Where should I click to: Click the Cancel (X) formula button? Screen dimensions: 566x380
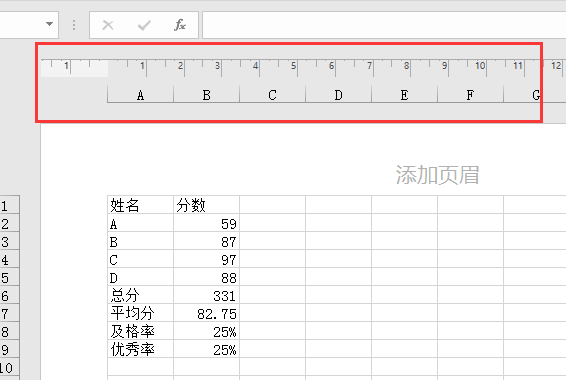point(108,25)
